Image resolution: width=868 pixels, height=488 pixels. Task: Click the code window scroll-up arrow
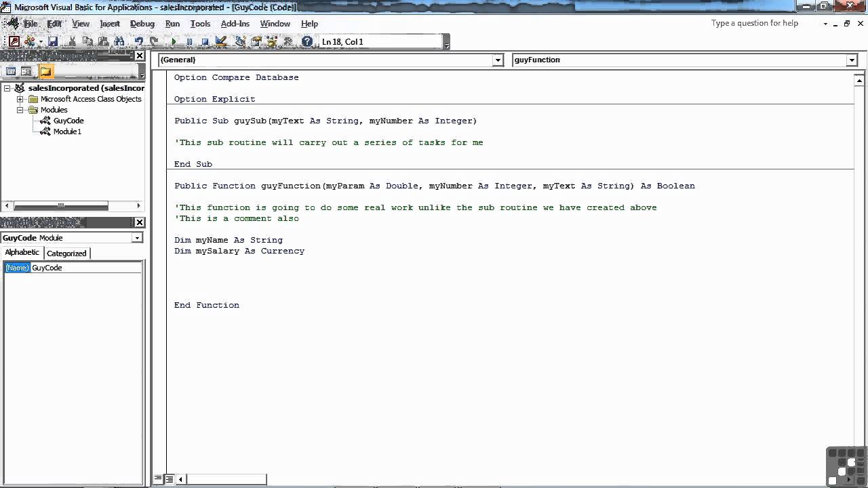tap(861, 80)
